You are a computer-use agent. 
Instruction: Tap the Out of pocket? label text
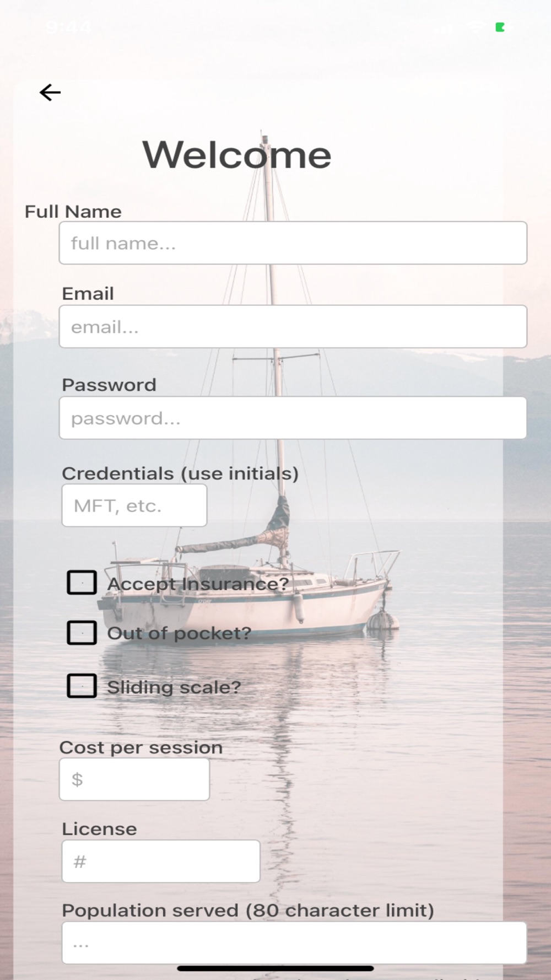(x=179, y=633)
